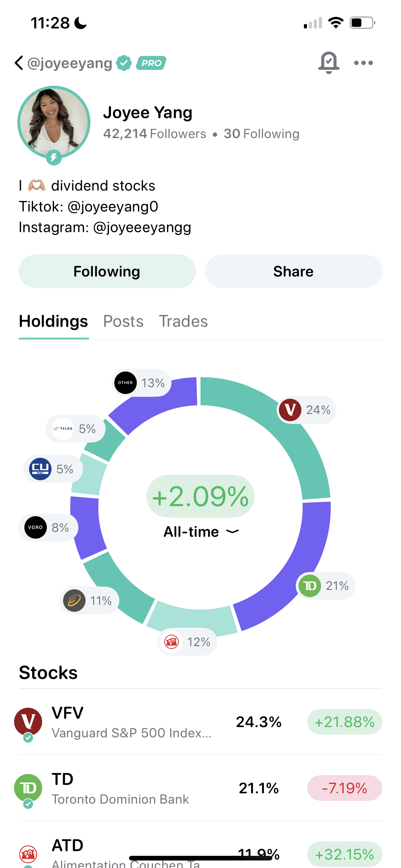
Task: Select the TD 21% chart label icon
Action: [x=309, y=586]
